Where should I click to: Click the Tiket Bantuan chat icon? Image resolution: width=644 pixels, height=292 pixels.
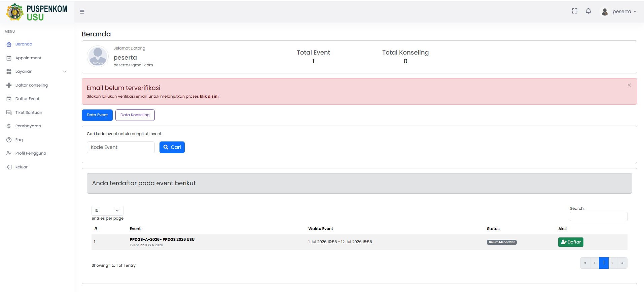coord(9,112)
